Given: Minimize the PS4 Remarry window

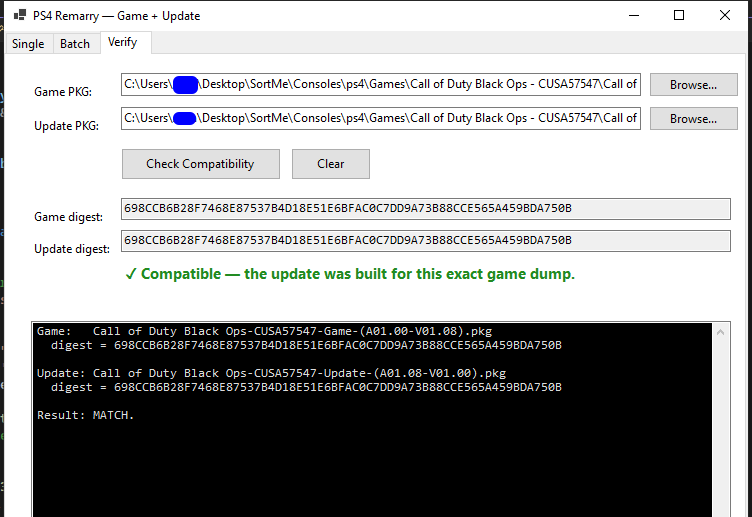Looking at the screenshot, I should click(x=634, y=15).
